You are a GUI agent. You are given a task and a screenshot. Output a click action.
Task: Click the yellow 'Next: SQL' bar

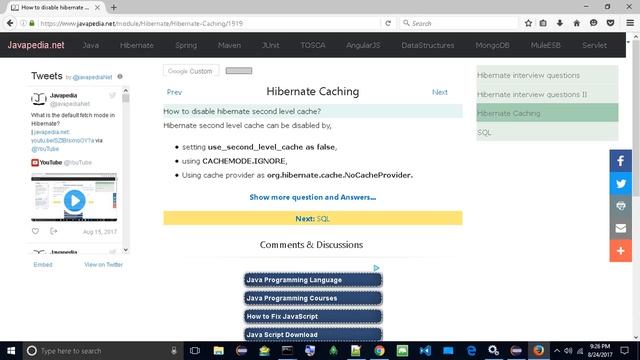pyautogui.click(x=313, y=218)
